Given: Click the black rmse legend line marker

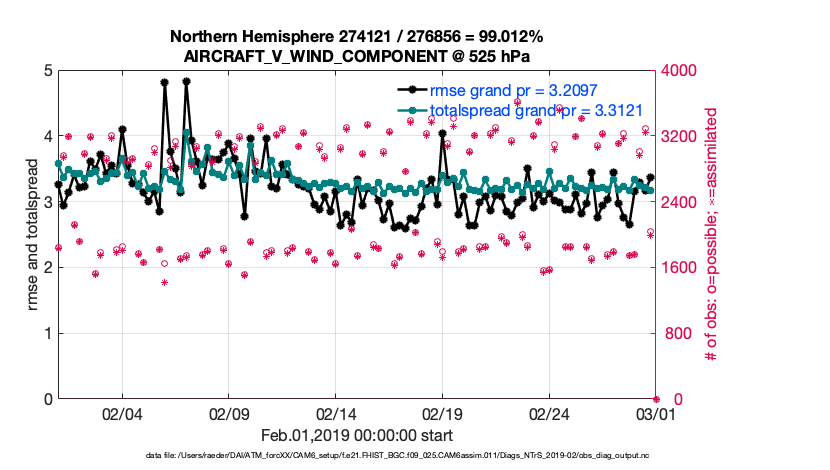Looking at the screenshot, I should click(409, 90).
